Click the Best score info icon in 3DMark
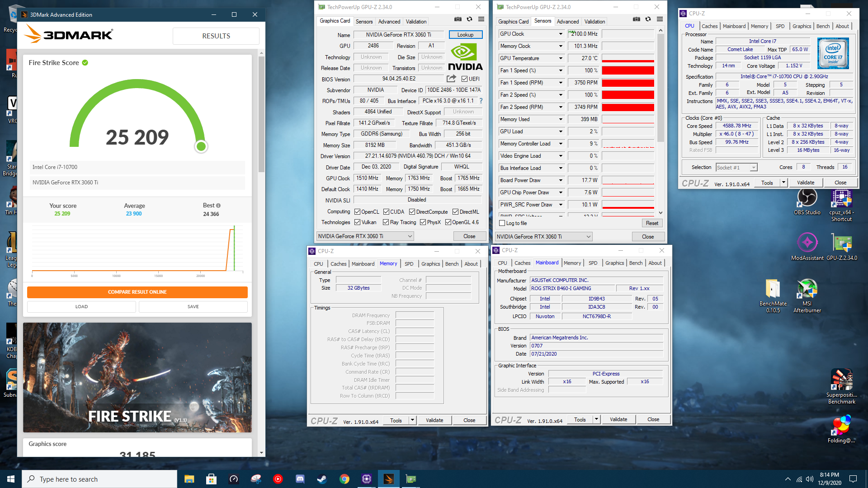 [x=218, y=206]
